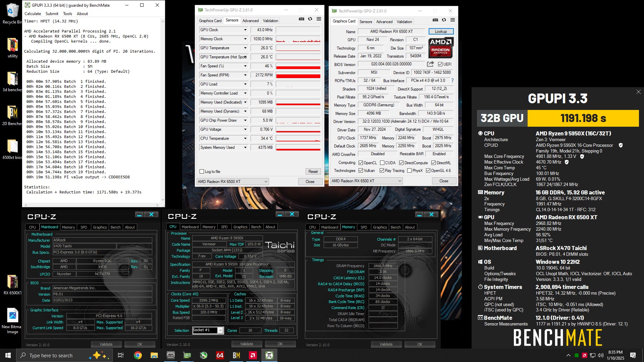Open the GPUPI pi taskbar icon

click(x=269, y=355)
